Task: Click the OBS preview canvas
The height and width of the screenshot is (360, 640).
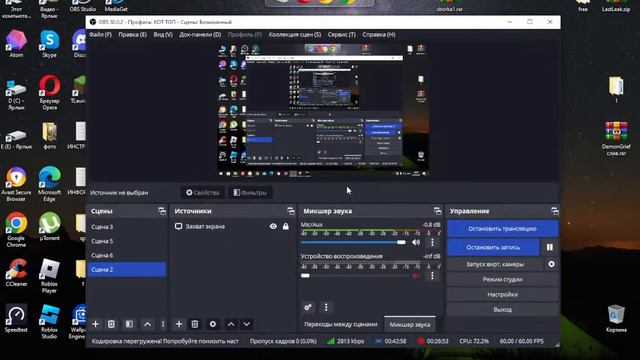Action: (323, 110)
